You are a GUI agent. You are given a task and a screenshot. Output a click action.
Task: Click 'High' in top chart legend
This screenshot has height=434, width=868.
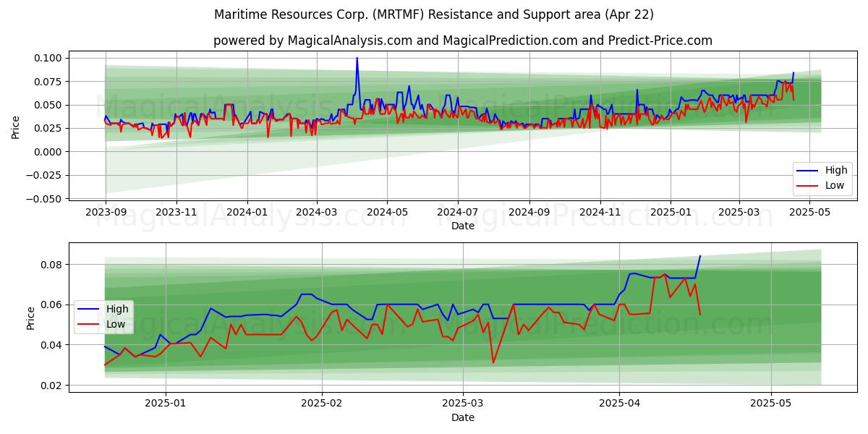(x=836, y=170)
